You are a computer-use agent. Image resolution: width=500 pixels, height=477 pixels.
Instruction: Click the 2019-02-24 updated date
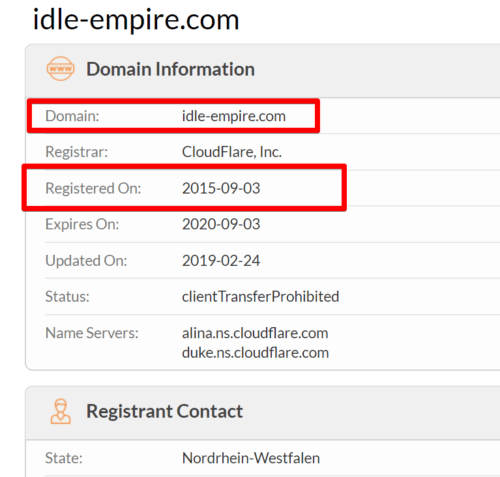pos(221,261)
